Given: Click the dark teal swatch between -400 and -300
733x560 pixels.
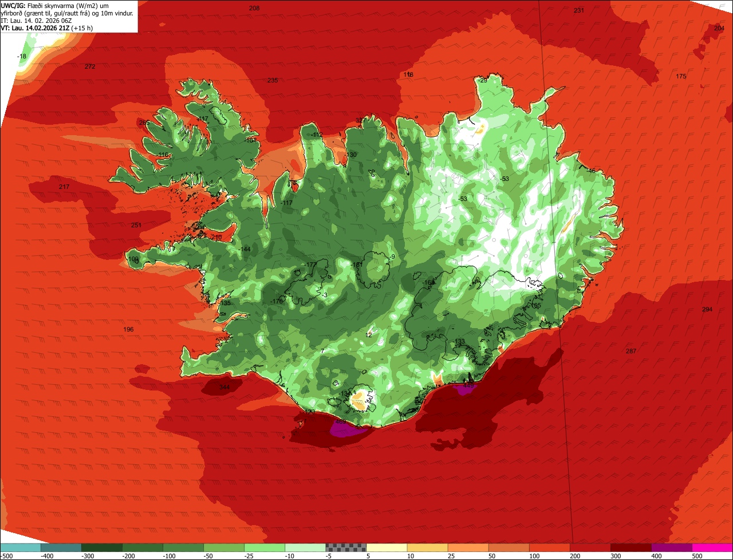Looking at the screenshot, I should (x=61, y=547).
